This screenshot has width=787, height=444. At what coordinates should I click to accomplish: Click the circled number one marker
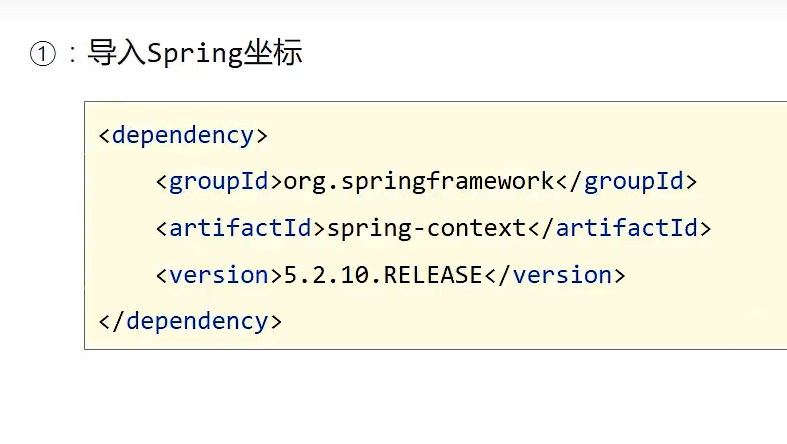pos(42,55)
